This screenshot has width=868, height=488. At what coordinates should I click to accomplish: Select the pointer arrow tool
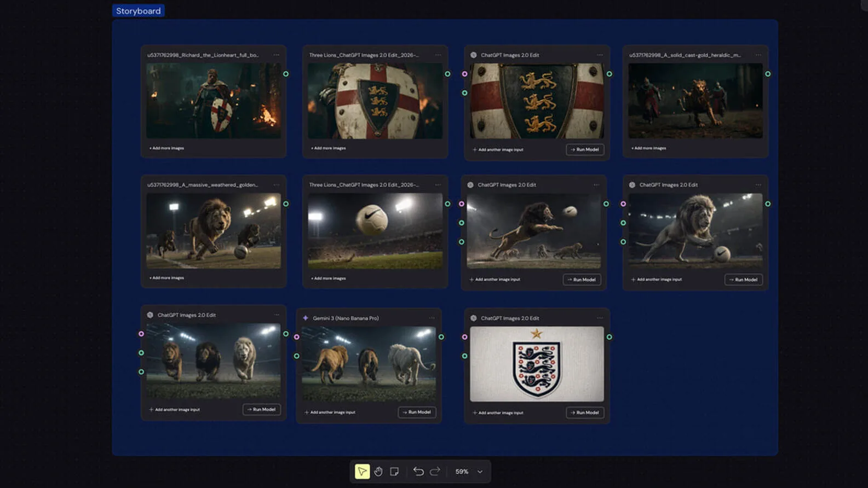coord(362,472)
